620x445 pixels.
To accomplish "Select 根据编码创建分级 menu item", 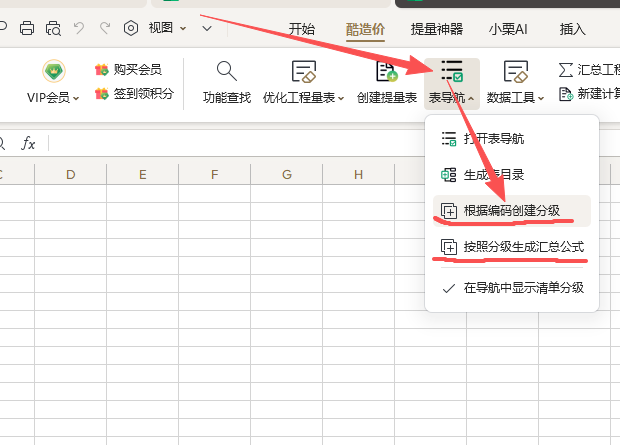I will pyautogui.click(x=511, y=211).
